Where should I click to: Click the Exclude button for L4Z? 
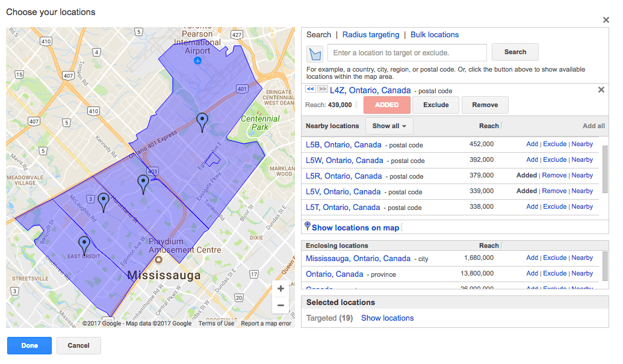[436, 105]
